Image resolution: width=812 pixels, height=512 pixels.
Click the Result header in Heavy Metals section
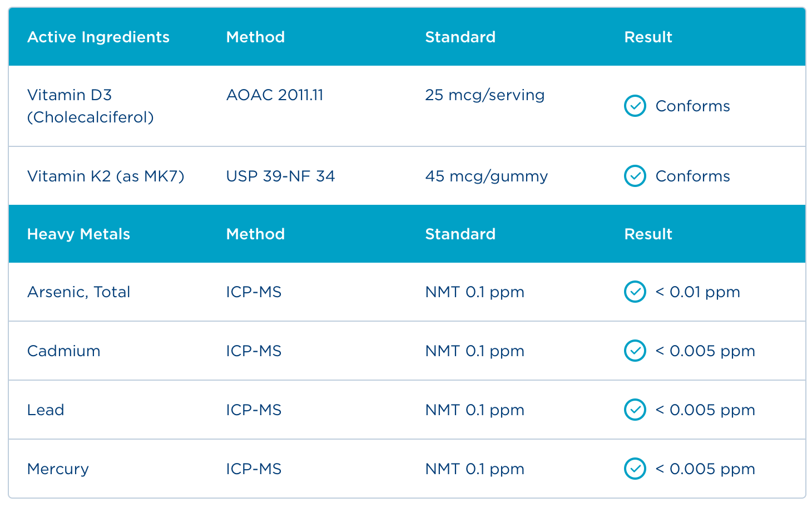[x=648, y=234]
